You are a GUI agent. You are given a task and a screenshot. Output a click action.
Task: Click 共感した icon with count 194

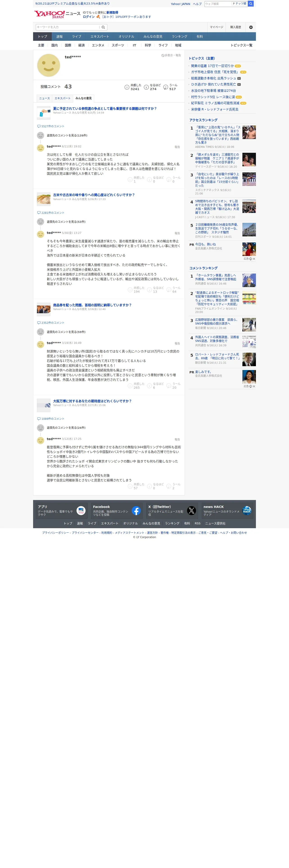(x=130, y=290)
